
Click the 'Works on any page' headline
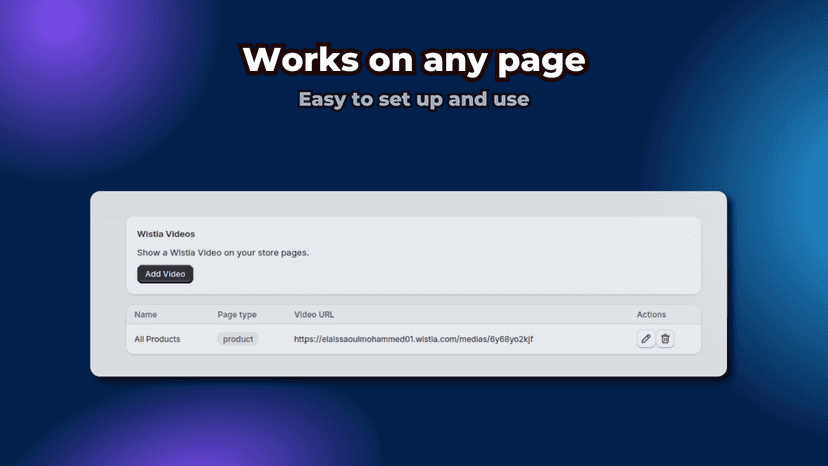click(x=414, y=60)
